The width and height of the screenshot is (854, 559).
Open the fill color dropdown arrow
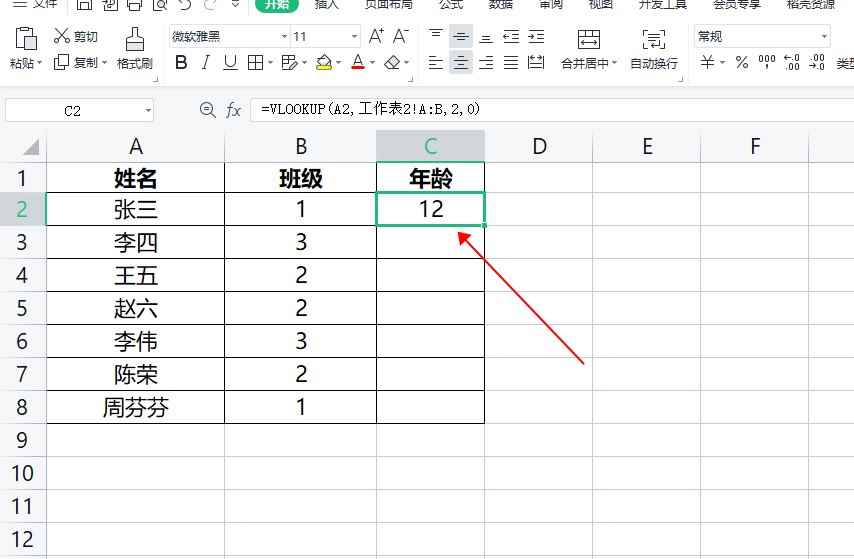pos(339,63)
